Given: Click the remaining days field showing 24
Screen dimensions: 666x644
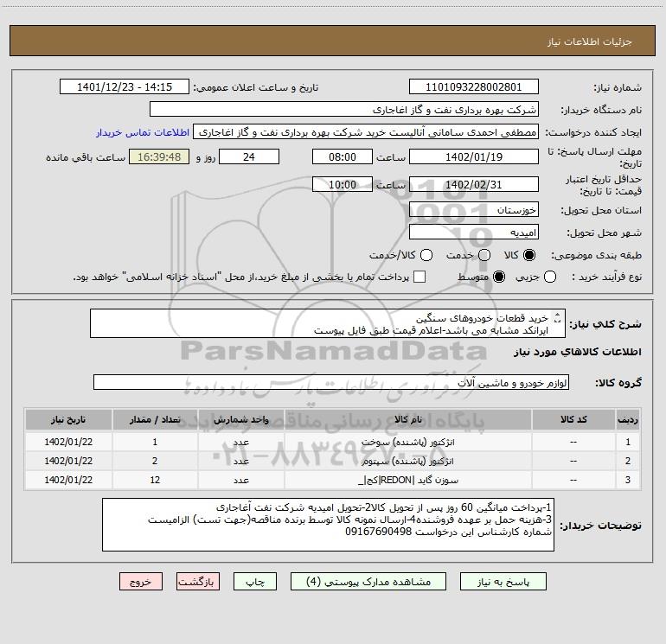Looking at the screenshot, I should click(x=249, y=156).
